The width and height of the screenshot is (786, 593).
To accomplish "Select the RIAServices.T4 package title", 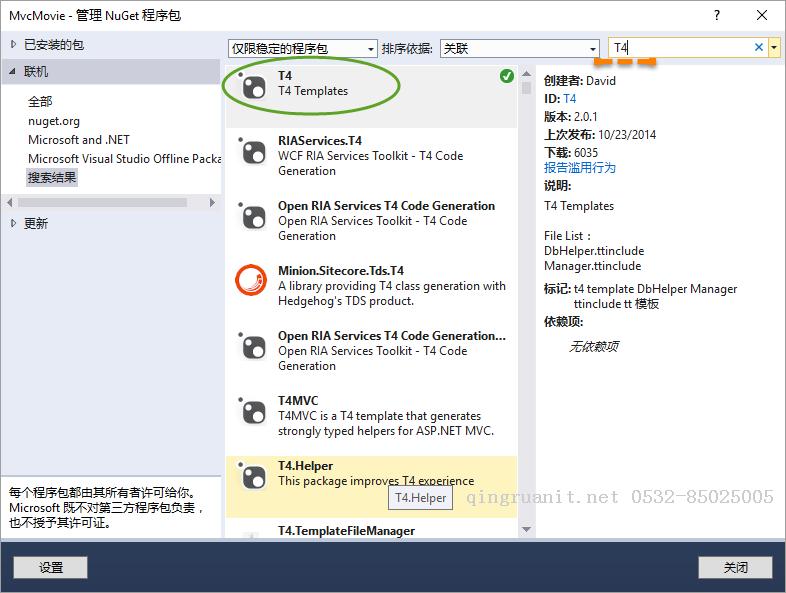I will 320,141.
